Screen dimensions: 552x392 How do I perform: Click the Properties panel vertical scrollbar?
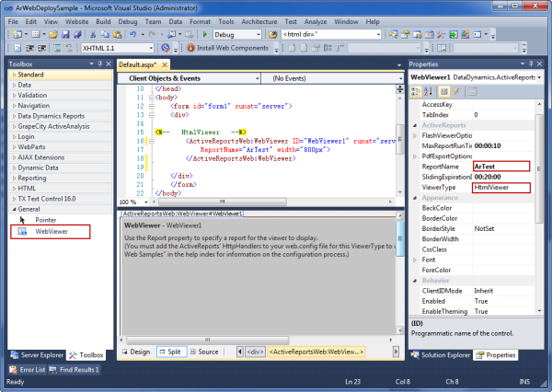point(539,169)
